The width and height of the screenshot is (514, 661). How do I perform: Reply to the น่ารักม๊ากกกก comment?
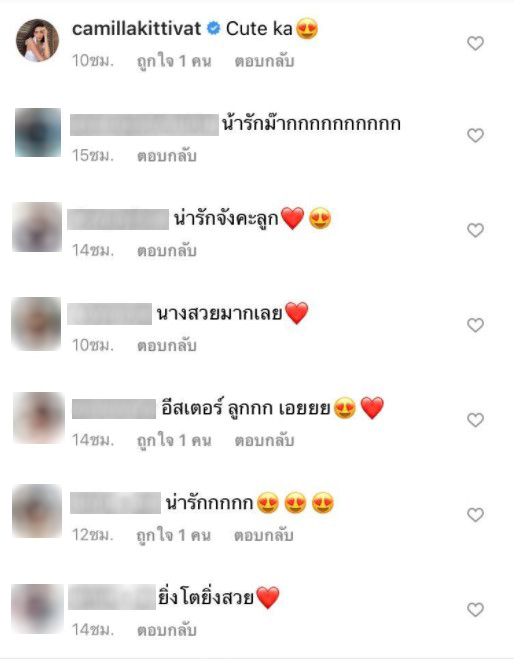point(167,156)
